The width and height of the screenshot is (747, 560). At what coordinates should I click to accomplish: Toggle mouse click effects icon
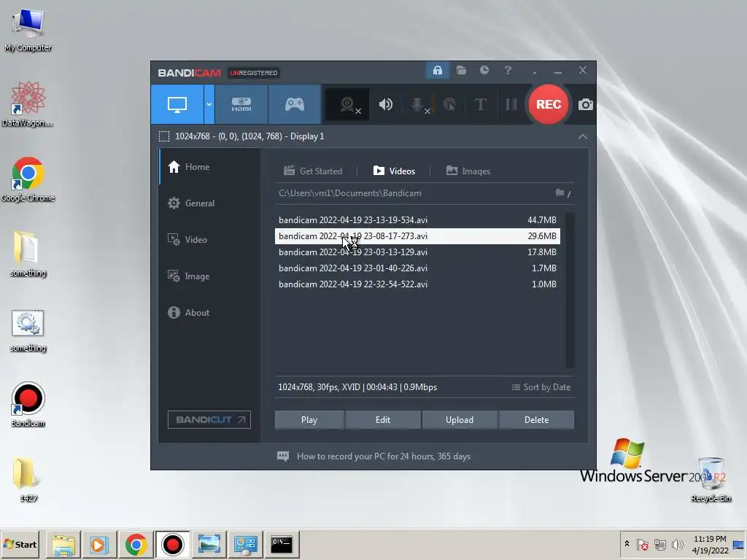[449, 104]
